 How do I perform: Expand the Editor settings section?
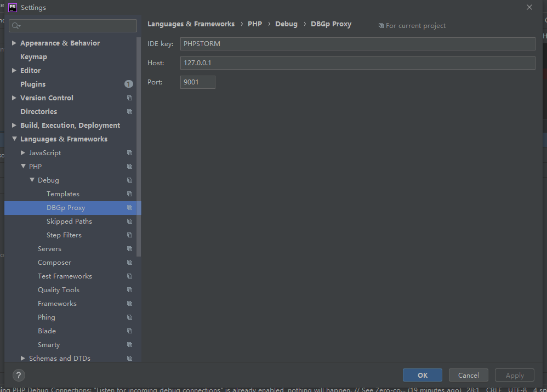pyautogui.click(x=14, y=71)
